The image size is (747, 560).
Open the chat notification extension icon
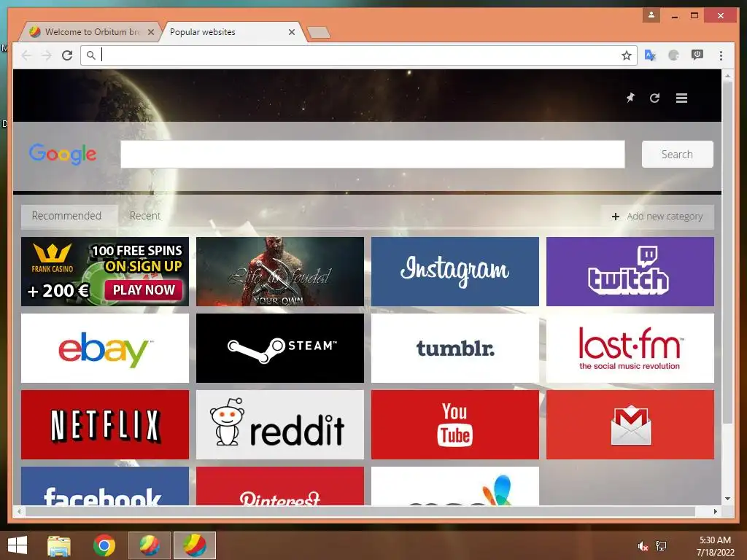coord(697,55)
